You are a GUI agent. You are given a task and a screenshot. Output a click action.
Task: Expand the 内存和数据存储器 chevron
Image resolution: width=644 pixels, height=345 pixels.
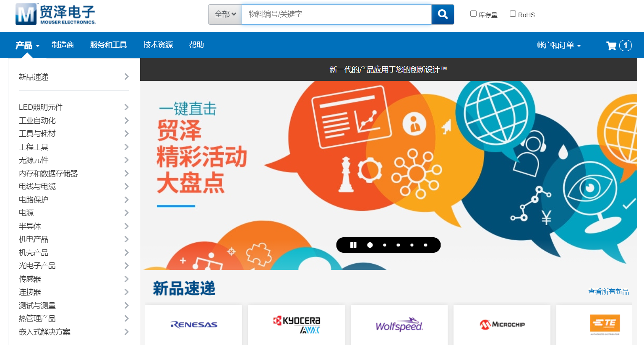[x=126, y=174]
